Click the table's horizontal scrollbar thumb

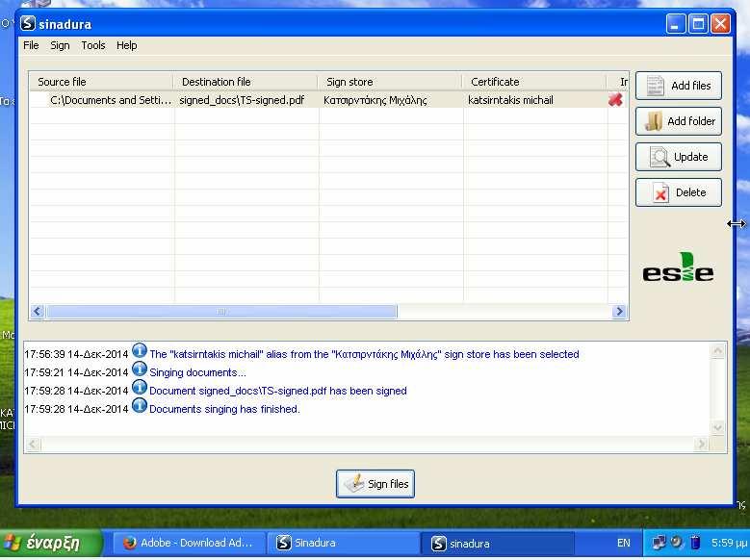click(x=221, y=312)
